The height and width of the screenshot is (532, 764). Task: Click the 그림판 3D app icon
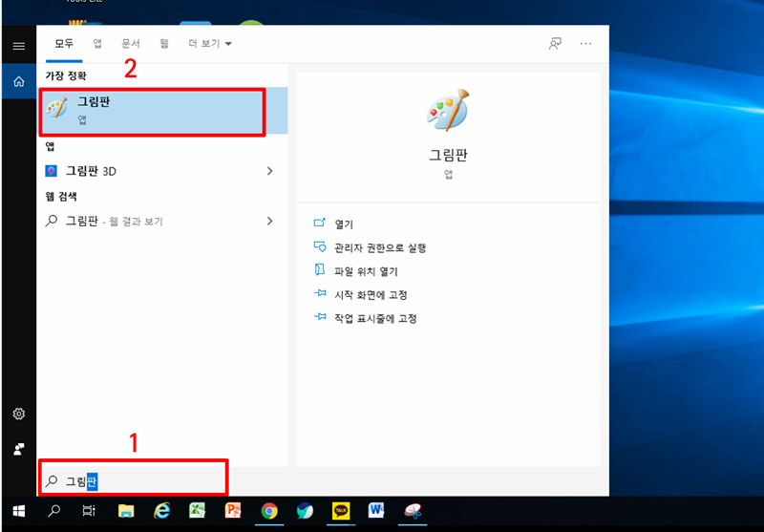(52, 171)
